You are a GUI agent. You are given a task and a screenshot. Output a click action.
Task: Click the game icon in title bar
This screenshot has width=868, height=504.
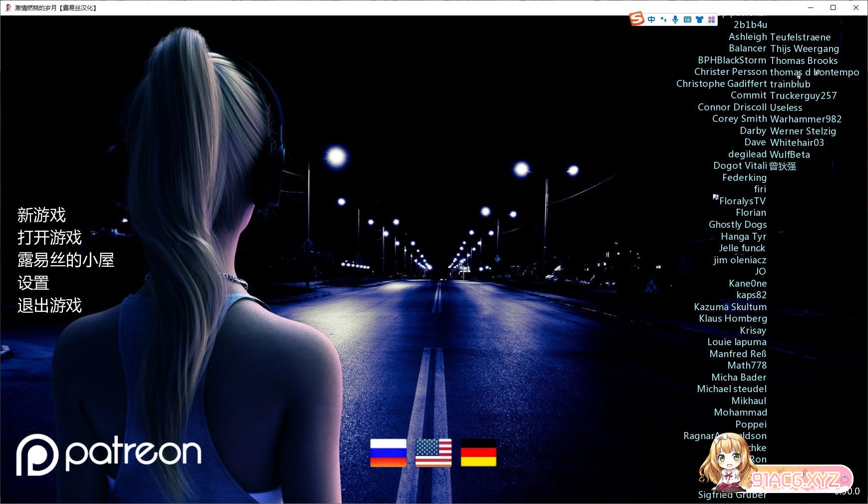point(8,7)
